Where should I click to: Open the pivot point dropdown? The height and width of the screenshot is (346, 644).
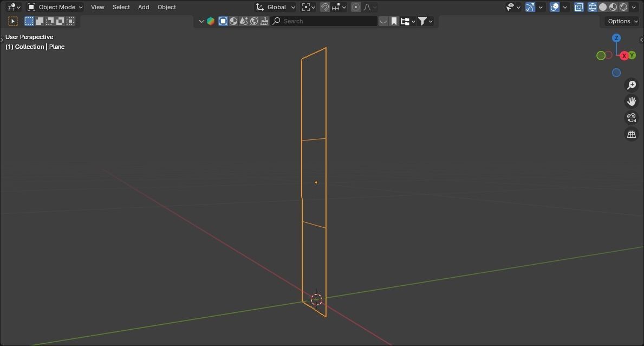pyautogui.click(x=308, y=7)
